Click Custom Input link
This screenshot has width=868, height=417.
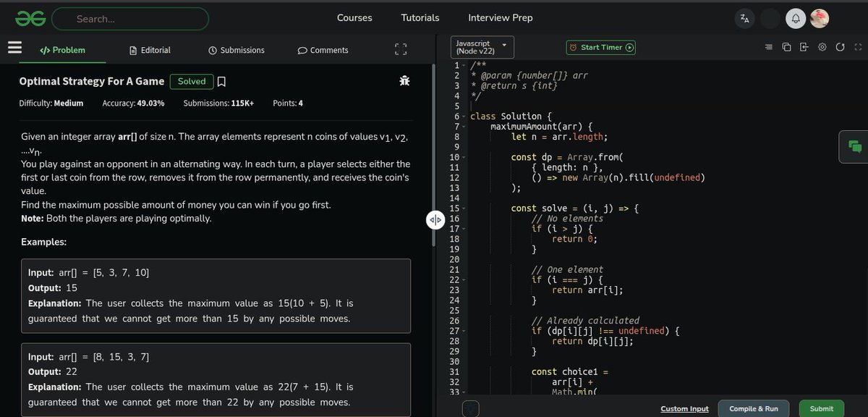pos(684,409)
